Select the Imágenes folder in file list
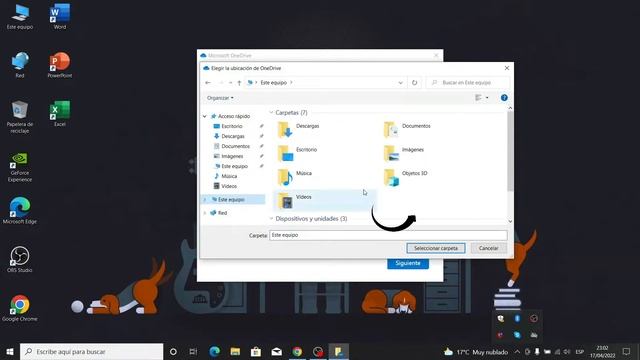Image resolution: width=640 pixels, height=360 pixels. click(404, 153)
